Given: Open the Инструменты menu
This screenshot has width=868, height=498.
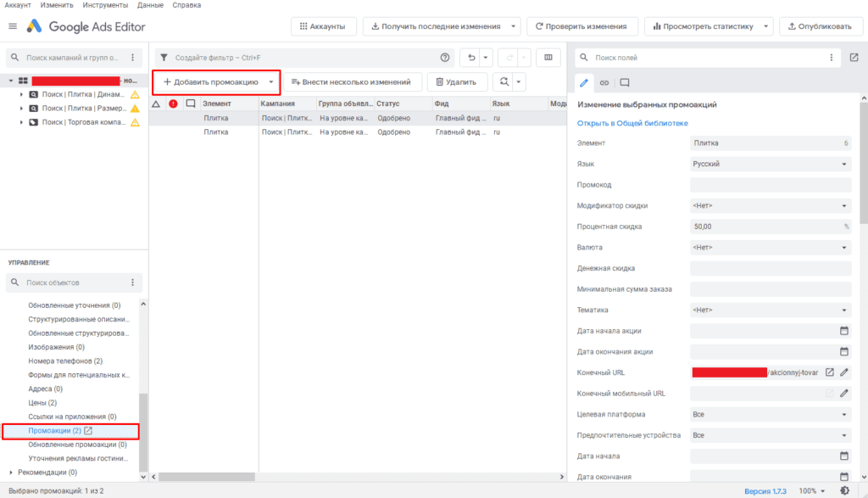Looking at the screenshot, I should coord(105,5).
